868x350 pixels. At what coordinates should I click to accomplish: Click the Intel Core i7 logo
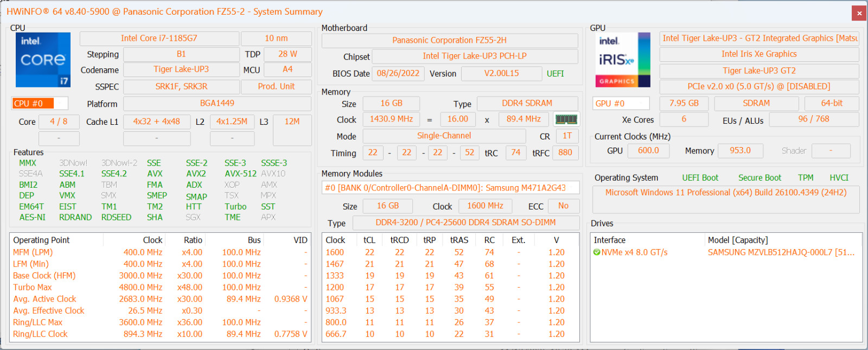[x=43, y=60]
